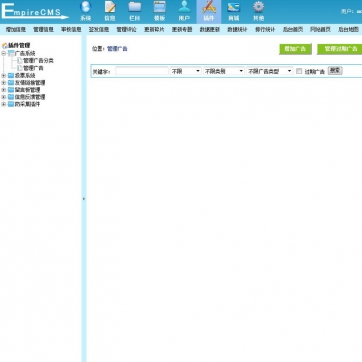Image resolution: width=362 pixels, height=362 pixels.
Task: Click the 投票系统 folder icon
Action: coord(11,76)
